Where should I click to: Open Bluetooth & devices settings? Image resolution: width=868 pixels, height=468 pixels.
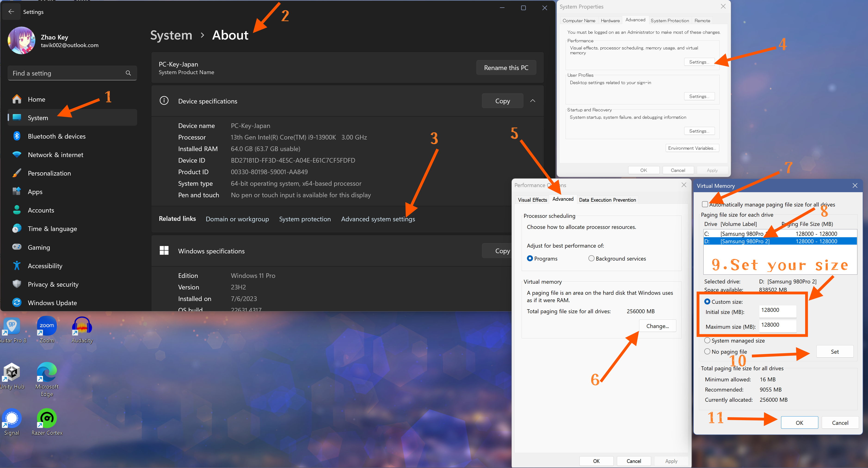coord(72,136)
